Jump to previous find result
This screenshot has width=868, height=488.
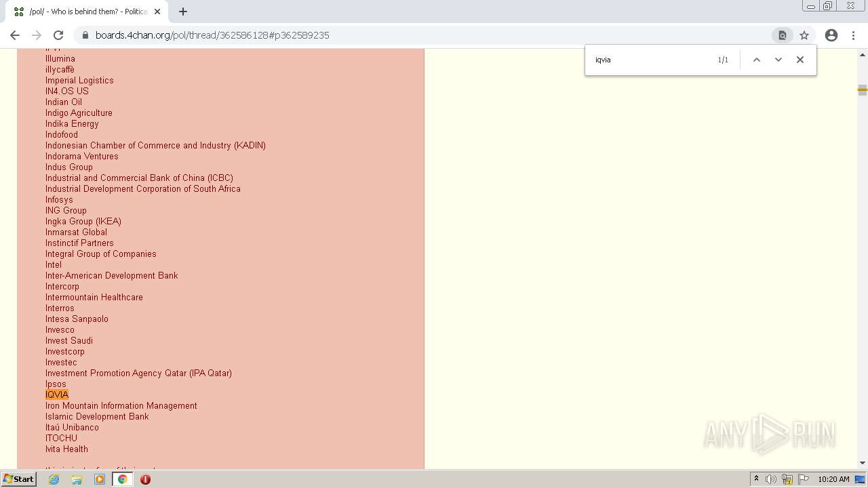(757, 60)
